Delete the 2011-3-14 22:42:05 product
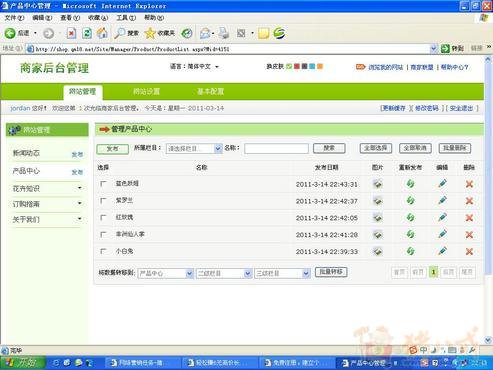The image size is (493, 370). 469,218
